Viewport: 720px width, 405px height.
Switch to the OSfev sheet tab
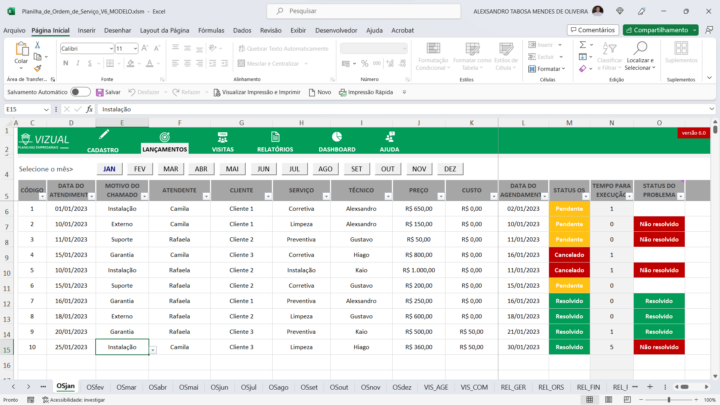coord(96,386)
